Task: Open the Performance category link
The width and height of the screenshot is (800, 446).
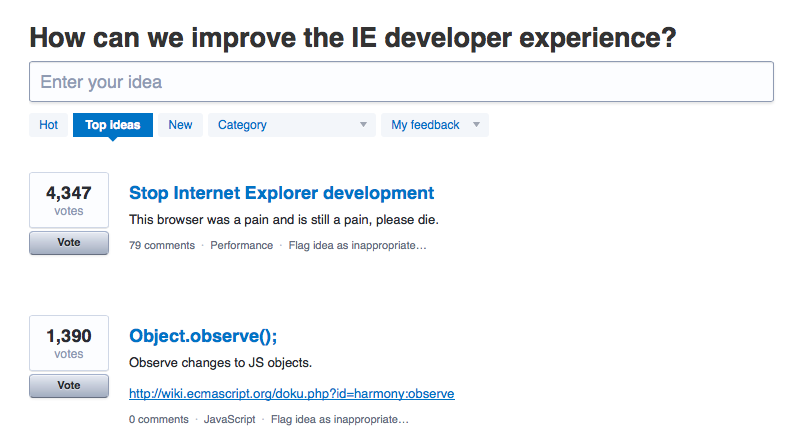Action: (x=241, y=245)
